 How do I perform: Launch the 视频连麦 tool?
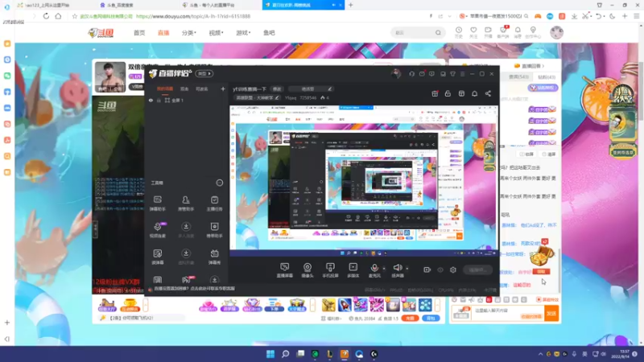tap(157, 230)
